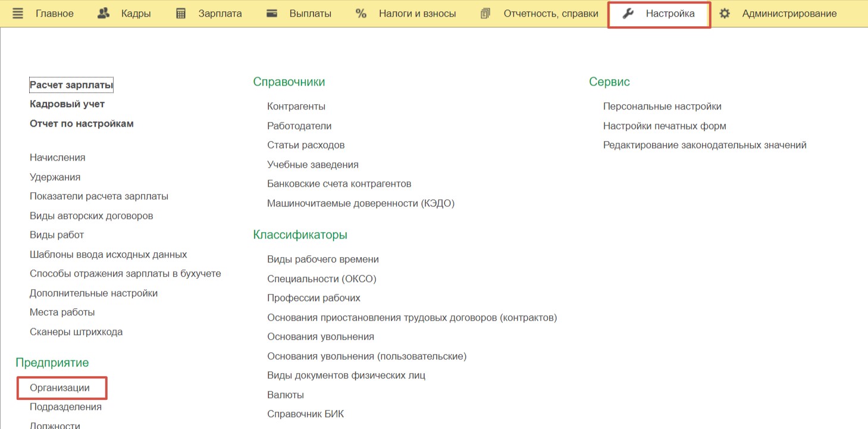This screenshot has height=429, width=868.
Task: Switch to the Зарплата section
Action: coord(221,14)
